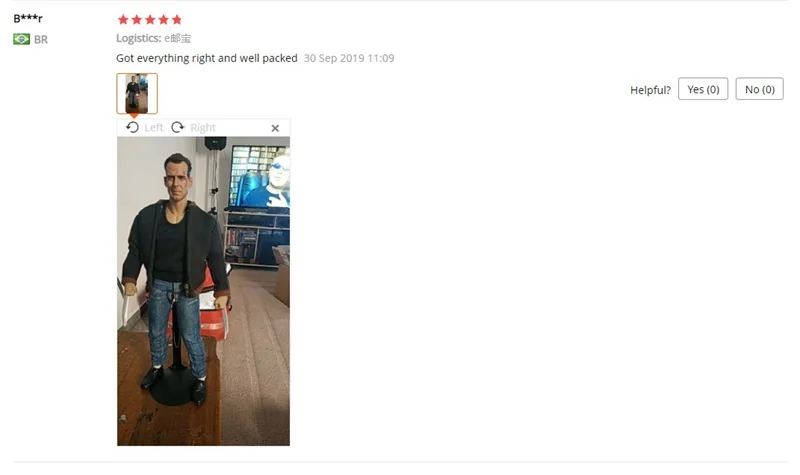
Task: Click the Logistics shipping method text
Action: pyautogui.click(x=154, y=38)
